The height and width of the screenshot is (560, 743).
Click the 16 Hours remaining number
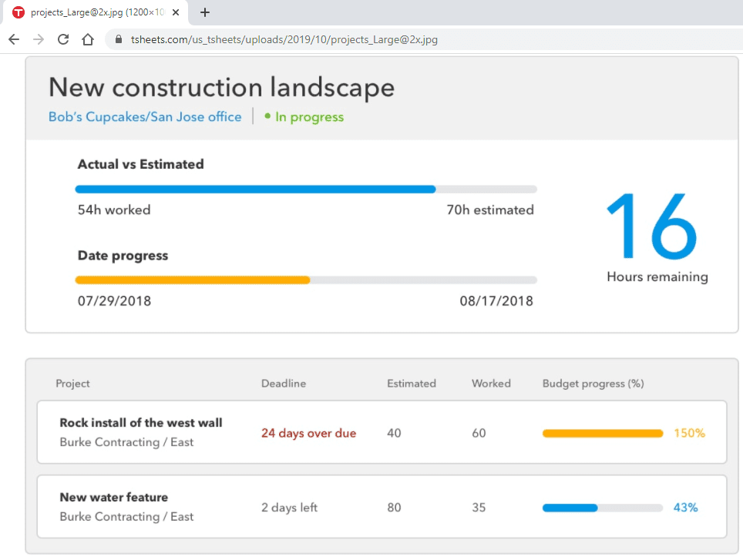tap(652, 224)
